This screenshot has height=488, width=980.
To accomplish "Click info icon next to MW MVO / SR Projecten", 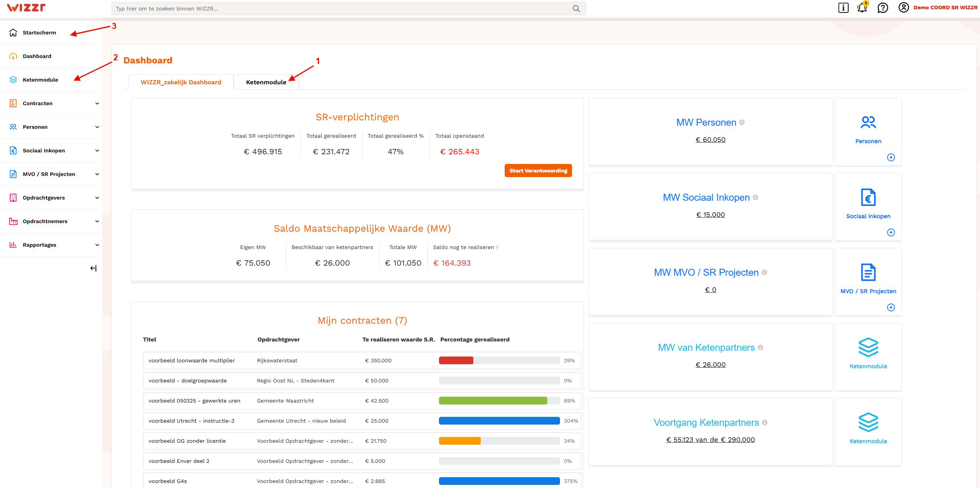I will click(765, 272).
